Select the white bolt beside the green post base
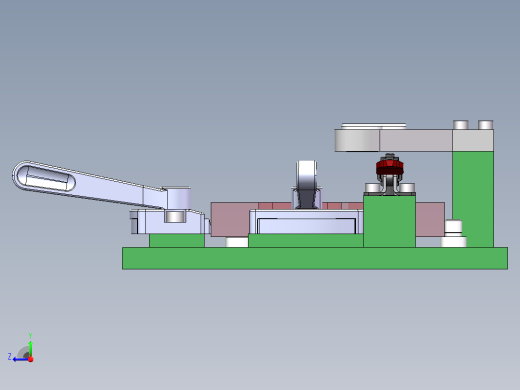 pyautogui.click(x=453, y=233)
